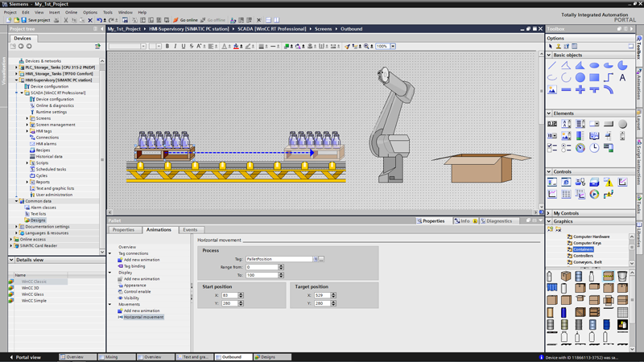Open Designs editor from bottom bar

(272, 357)
